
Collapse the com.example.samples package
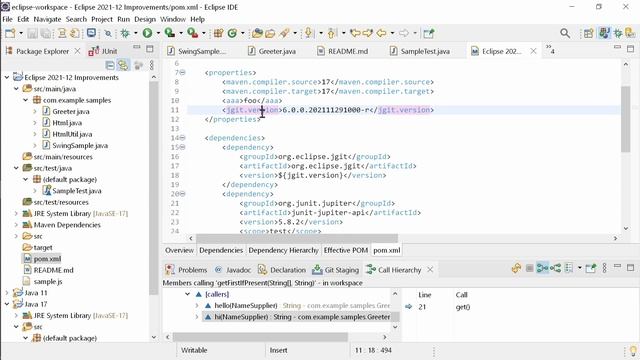26,100
